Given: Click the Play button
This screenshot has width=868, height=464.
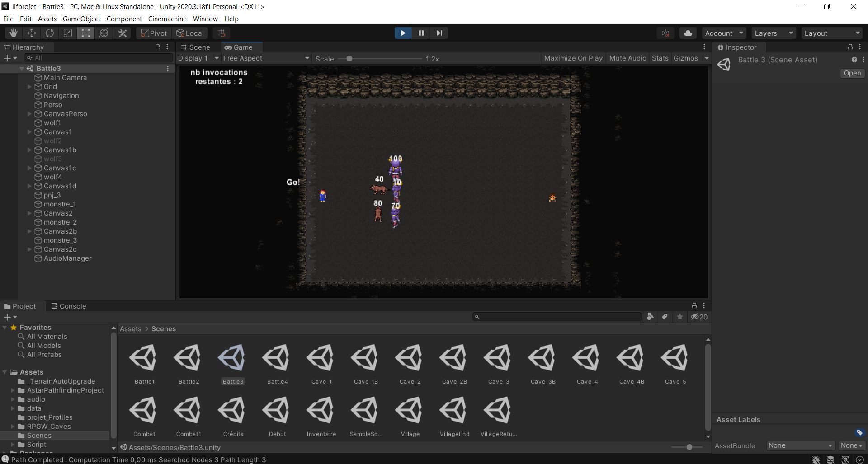Looking at the screenshot, I should tap(403, 33).
